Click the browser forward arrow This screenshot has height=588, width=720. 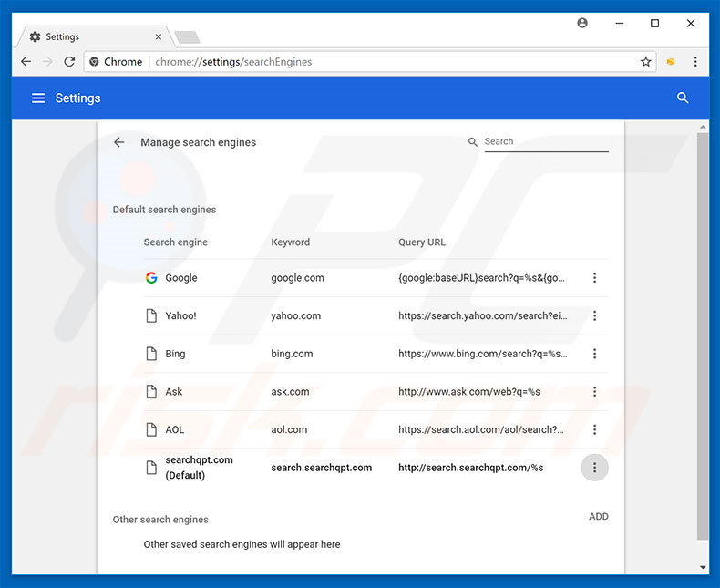click(47, 62)
